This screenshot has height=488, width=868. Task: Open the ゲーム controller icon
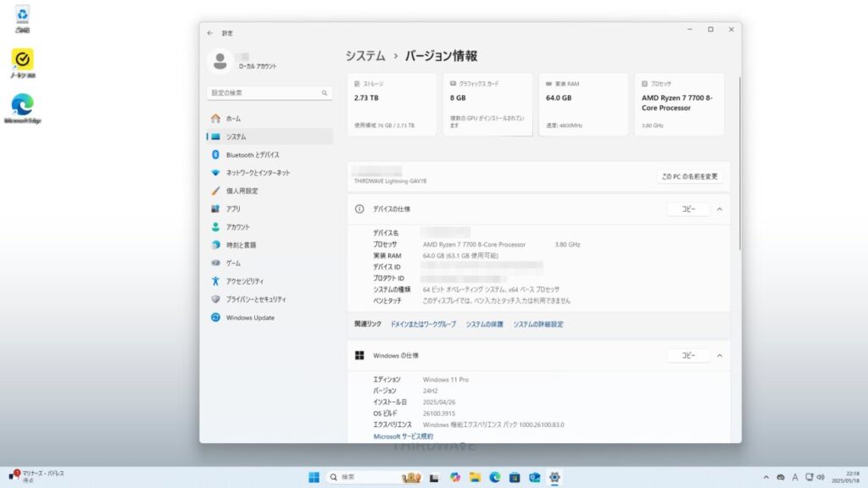(216, 263)
